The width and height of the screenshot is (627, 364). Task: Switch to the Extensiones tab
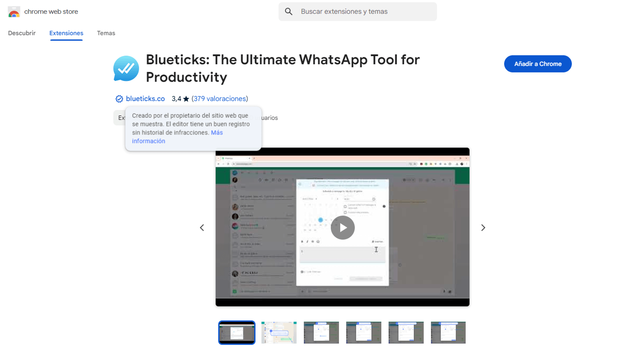click(x=66, y=33)
